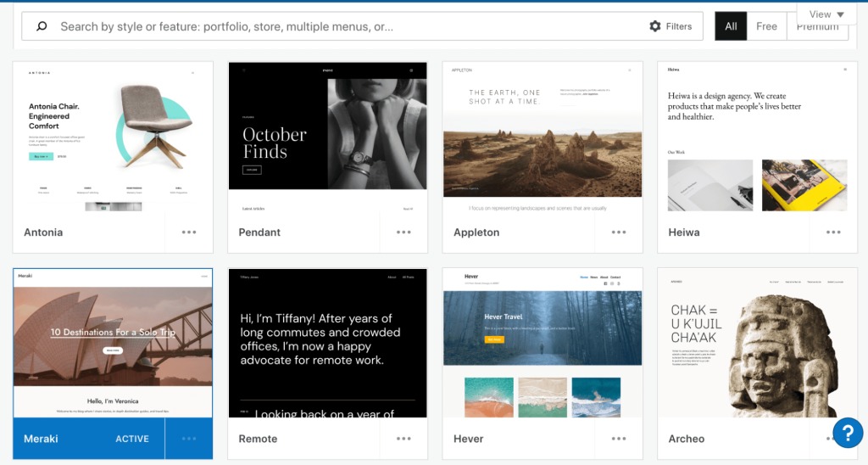The image size is (868, 465).
Task: Preview the Archeo theme thumbnail
Action: tap(757, 344)
